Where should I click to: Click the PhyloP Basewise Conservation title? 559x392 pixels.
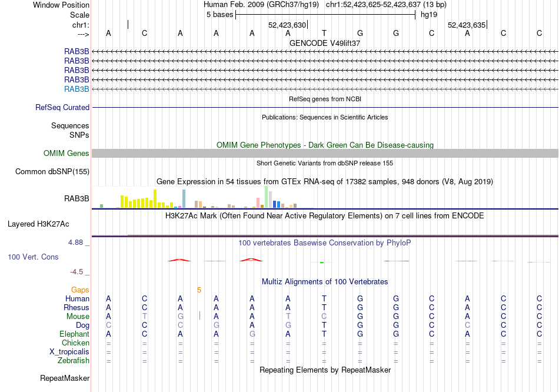(x=325, y=243)
